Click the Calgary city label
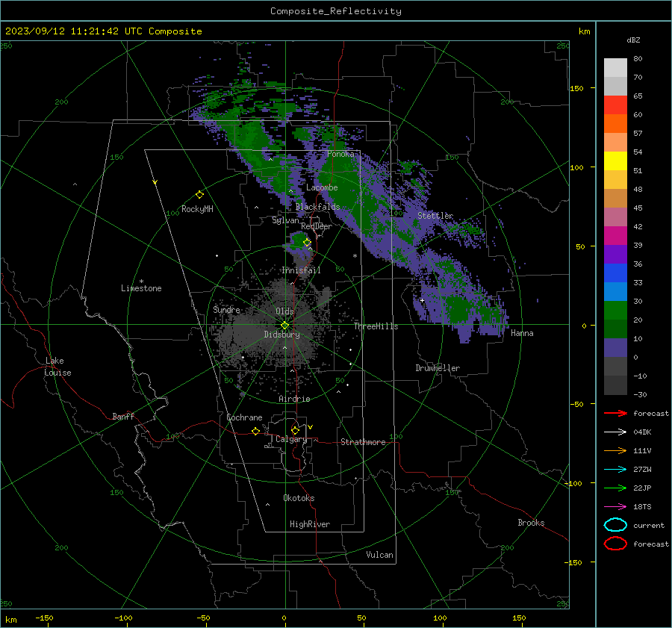 click(291, 439)
